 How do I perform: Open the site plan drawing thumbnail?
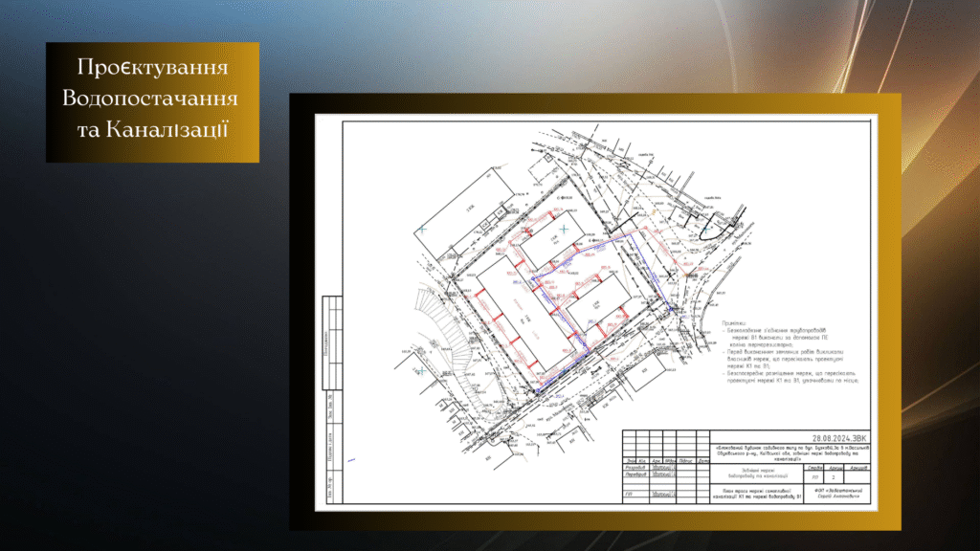594,311
